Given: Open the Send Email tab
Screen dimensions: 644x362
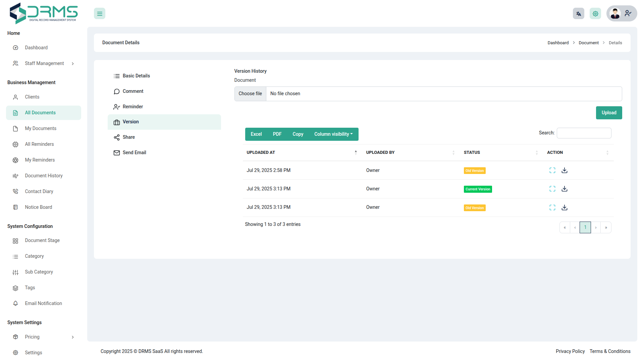Looking at the screenshot, I should point(134,153).
